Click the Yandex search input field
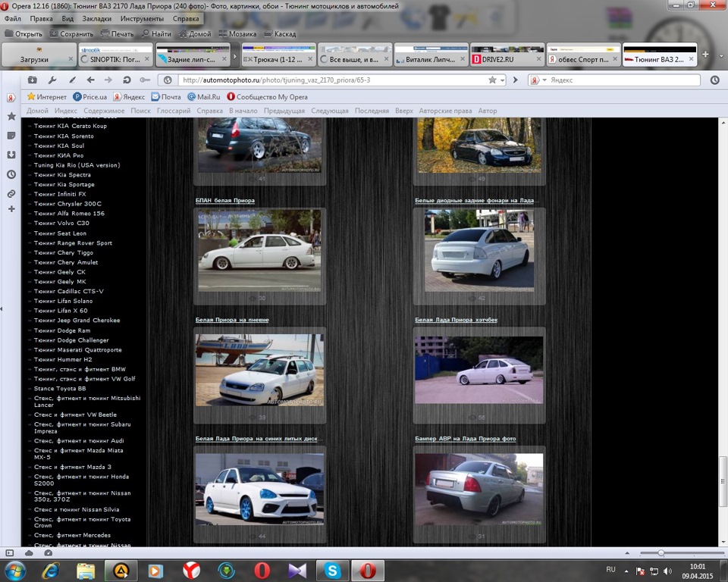728x582 pixels. [x=624, y=80]
